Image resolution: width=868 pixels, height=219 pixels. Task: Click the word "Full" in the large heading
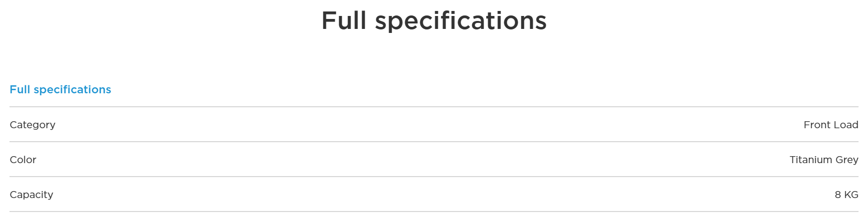344,21
